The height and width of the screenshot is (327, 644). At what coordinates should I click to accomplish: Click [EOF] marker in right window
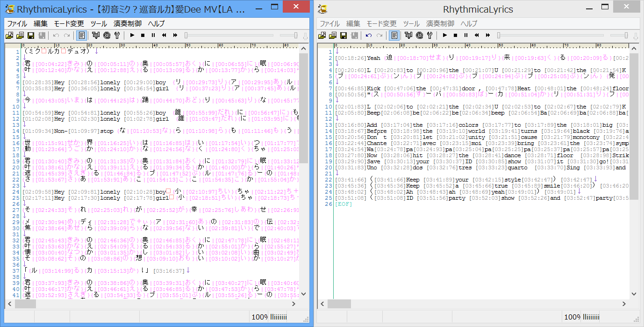[343, 204]
